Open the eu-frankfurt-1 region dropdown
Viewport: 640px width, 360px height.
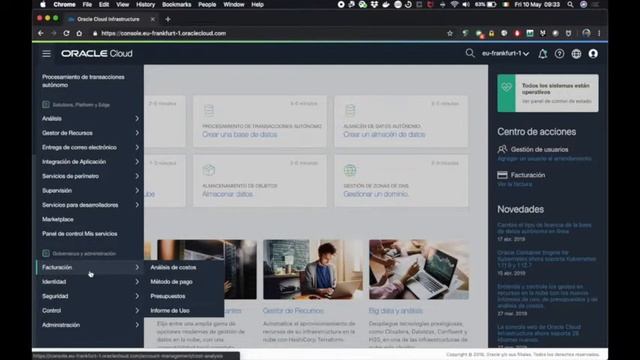[x=505, y=53]
